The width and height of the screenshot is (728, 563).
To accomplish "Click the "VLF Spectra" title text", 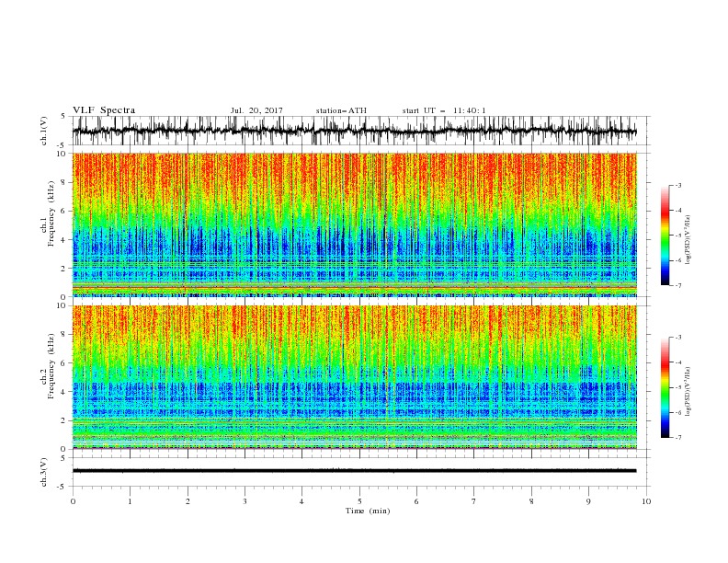I will 104,110.
